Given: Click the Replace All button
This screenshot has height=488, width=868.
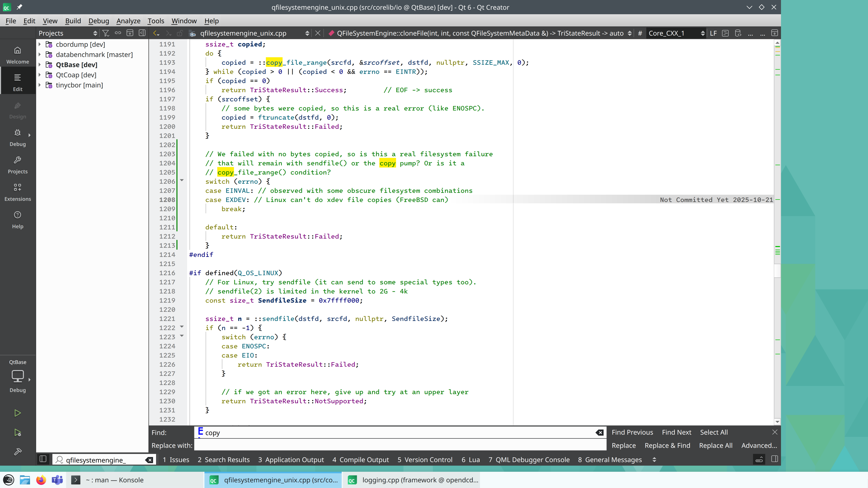Looking at the screenshot, I should (715, 445).
